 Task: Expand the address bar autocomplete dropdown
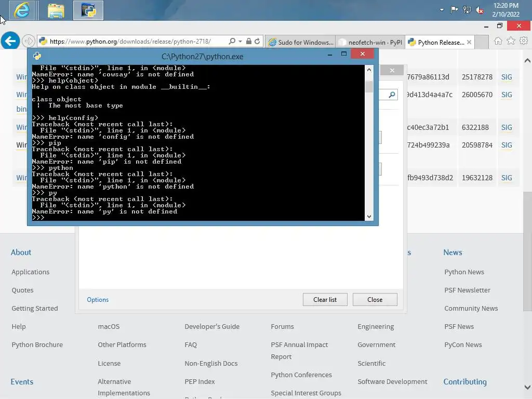point(240,42)
